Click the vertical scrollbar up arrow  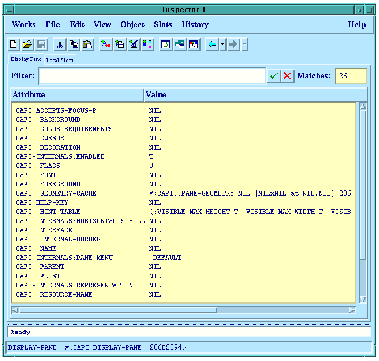pos(363,107)
